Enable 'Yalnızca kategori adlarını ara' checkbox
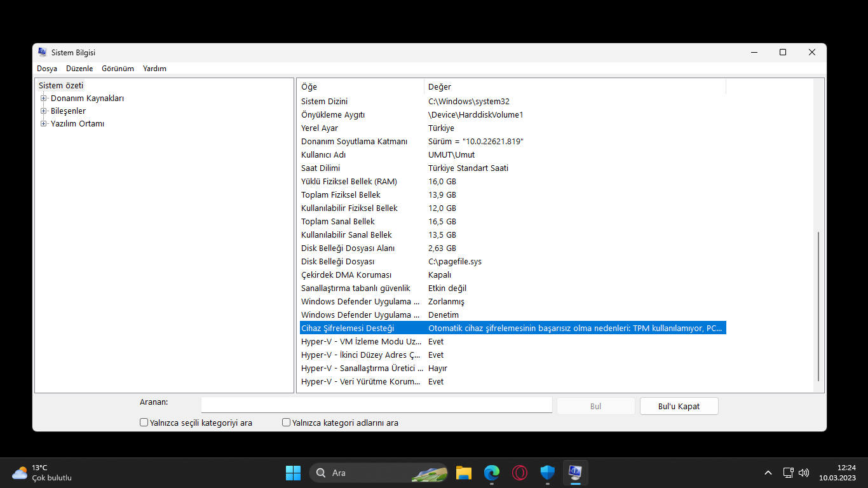The width and height of the screenshot is (868, 488). [x=287, y=423]
